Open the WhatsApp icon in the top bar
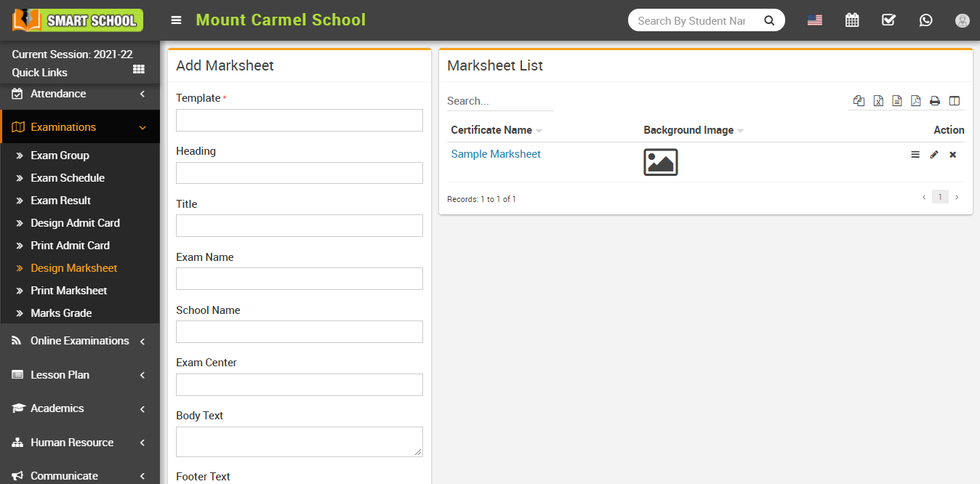The height and width of the screenshot is (484, 980). (x=925, y=20)
